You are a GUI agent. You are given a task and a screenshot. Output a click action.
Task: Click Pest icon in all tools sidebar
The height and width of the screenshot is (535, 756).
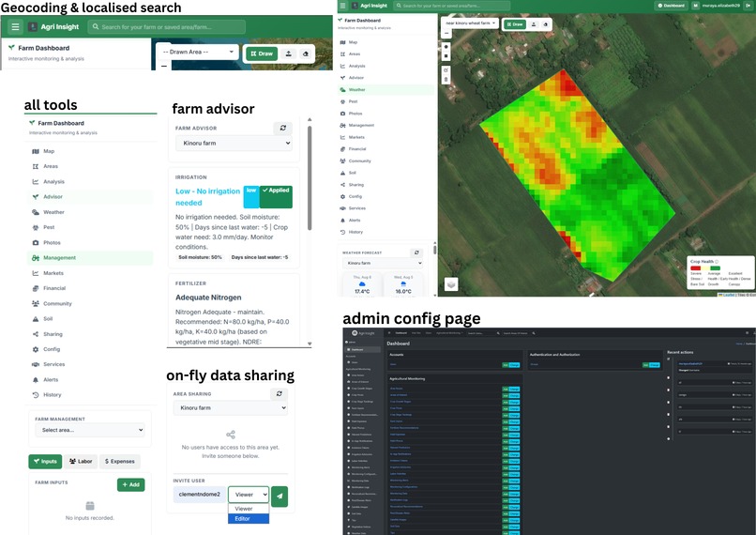pyautogui.click(x=36, y=227)
